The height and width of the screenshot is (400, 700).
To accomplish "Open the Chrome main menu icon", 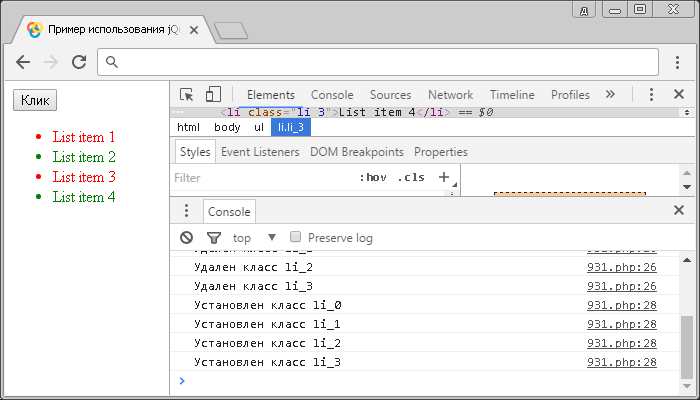I will click(x=677, y=62).
